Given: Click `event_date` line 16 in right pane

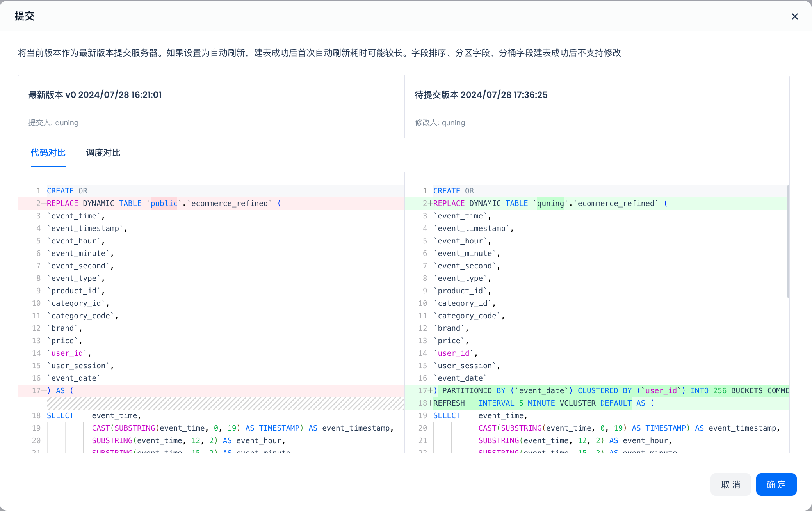Looking at the screenshot, I should [x=461, y=378].
